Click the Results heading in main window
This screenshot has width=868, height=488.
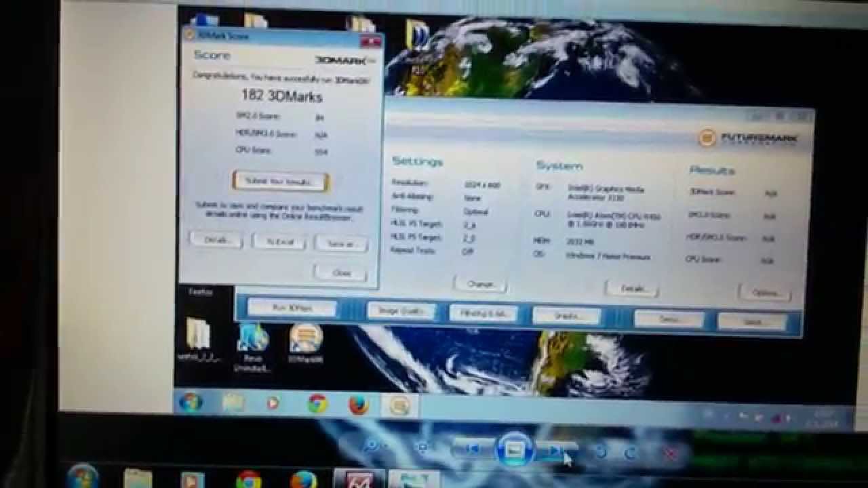[x=712, y=170]
